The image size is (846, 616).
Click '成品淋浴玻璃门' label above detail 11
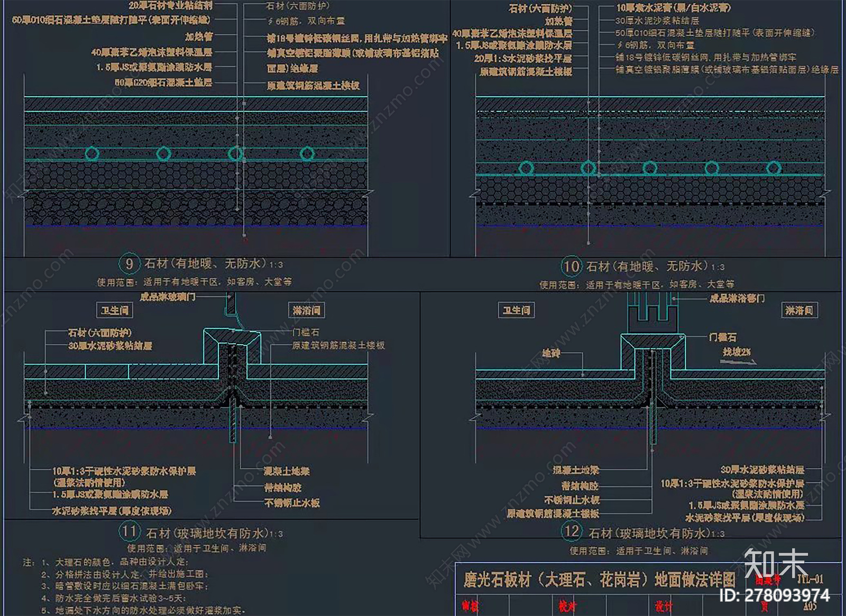168,297
